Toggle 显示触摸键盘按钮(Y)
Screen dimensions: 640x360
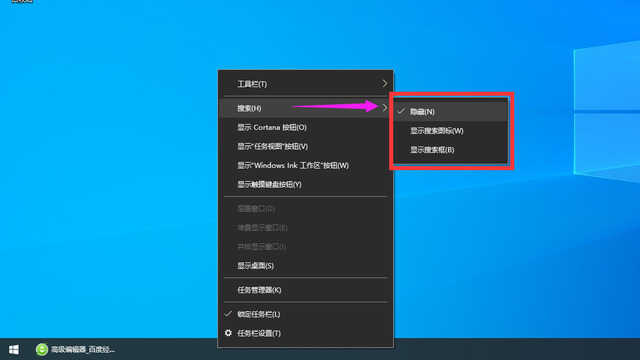point(305,184)
